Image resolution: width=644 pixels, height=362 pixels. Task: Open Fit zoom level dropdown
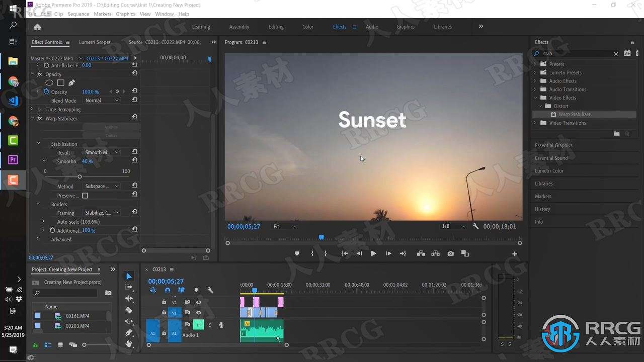pos(284,227)
